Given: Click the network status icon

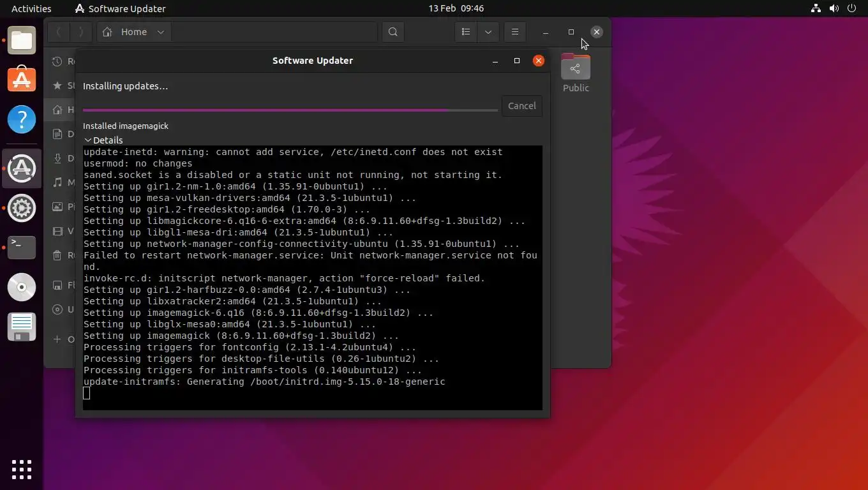Looking at the screenshot, I should click(816, 8).
